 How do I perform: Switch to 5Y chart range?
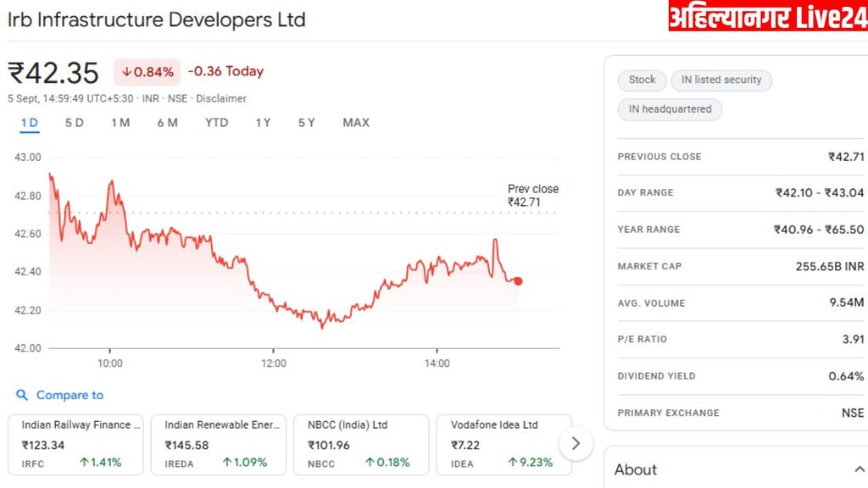306,123
